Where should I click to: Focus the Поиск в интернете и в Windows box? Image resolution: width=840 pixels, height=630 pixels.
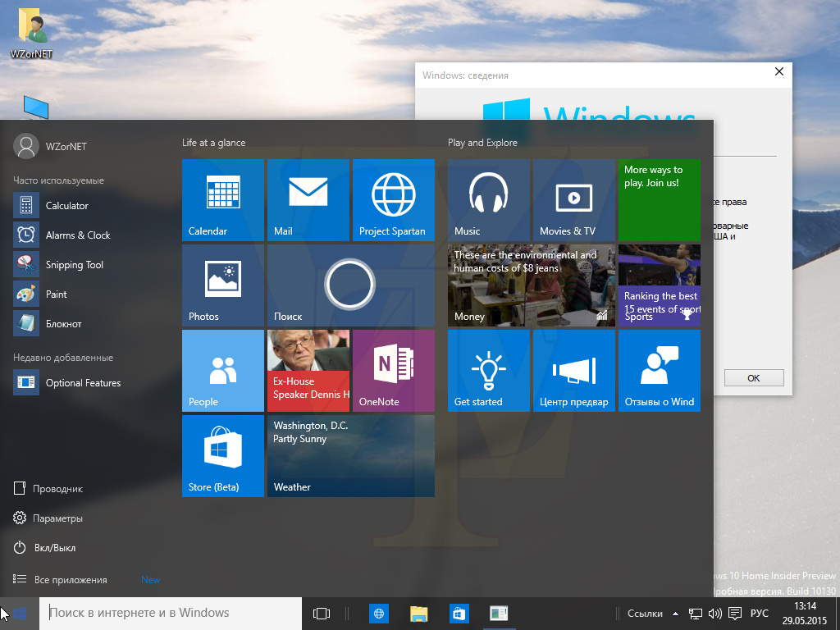pyautogui.click(x=171, y=614)
